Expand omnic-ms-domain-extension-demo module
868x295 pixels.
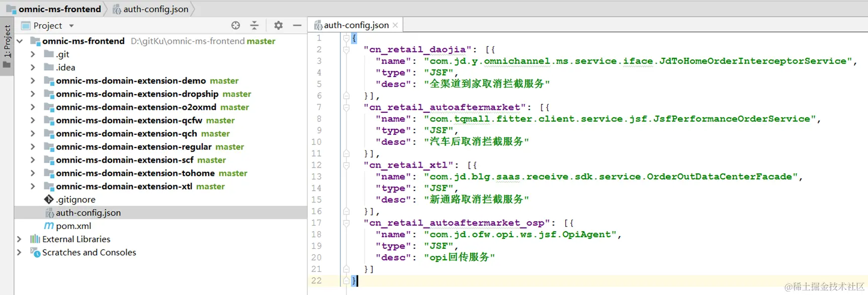[x=33, y=81]
